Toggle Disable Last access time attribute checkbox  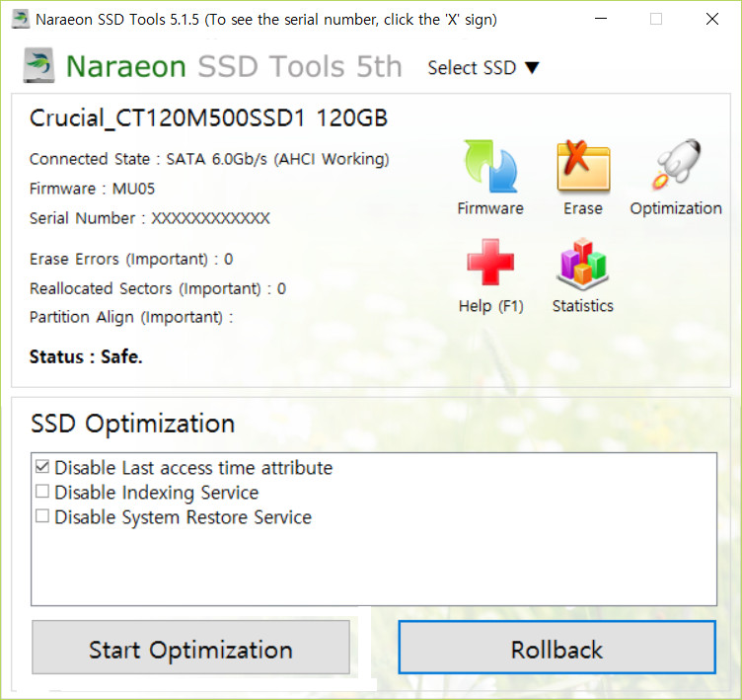42,467
